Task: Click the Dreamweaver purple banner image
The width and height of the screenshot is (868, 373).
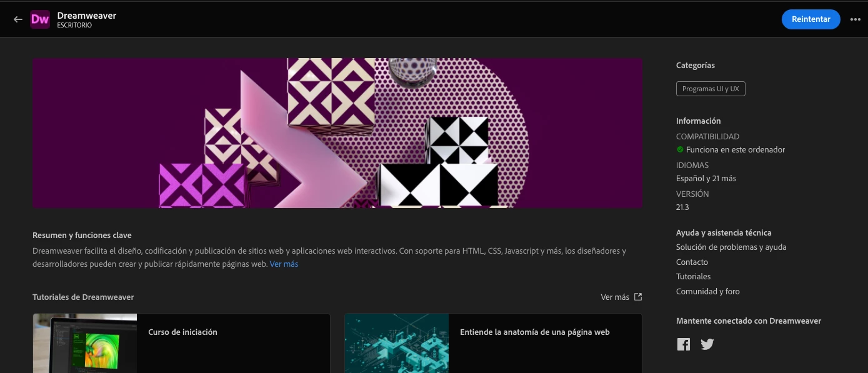Action: 337,133
